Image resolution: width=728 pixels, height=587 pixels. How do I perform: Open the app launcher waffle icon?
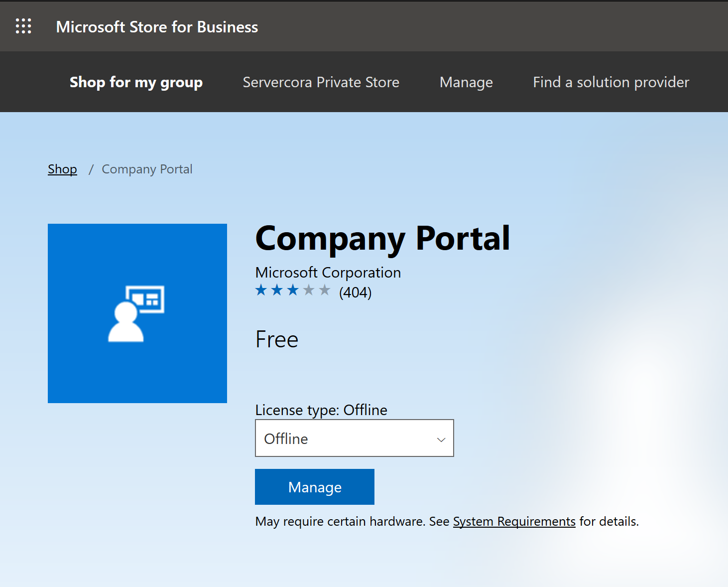pos(23,26)
